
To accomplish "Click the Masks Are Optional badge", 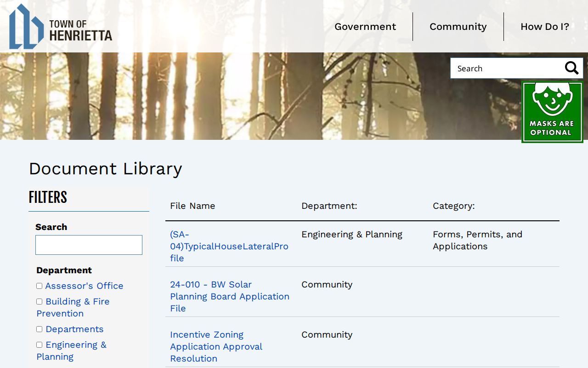I will [x=552, y=112].
